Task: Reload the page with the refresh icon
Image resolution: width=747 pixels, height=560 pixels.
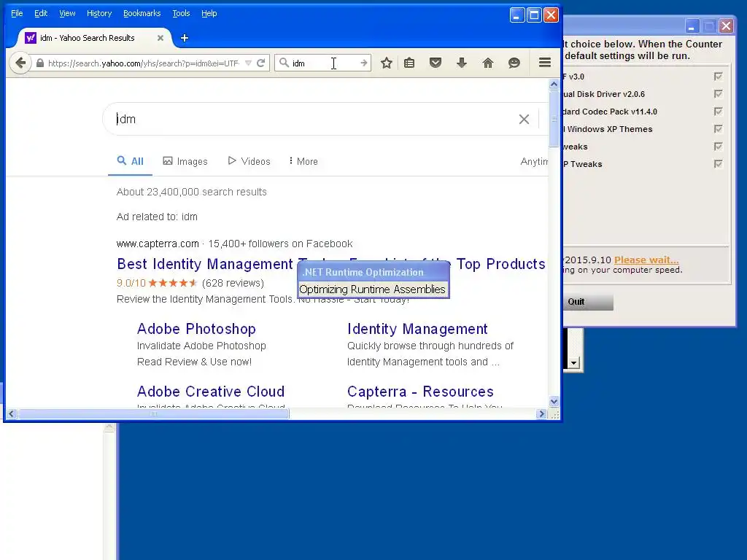Action: 260,63
